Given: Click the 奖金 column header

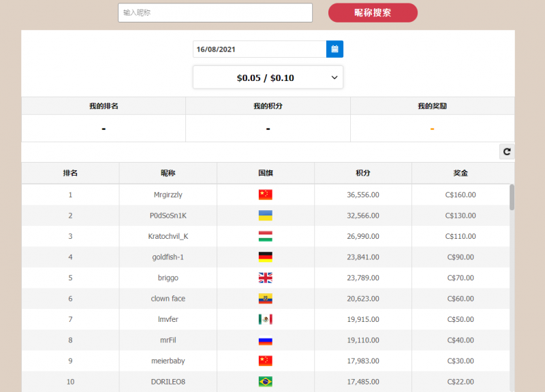Looking at the screenshot, I should point(461,173).
